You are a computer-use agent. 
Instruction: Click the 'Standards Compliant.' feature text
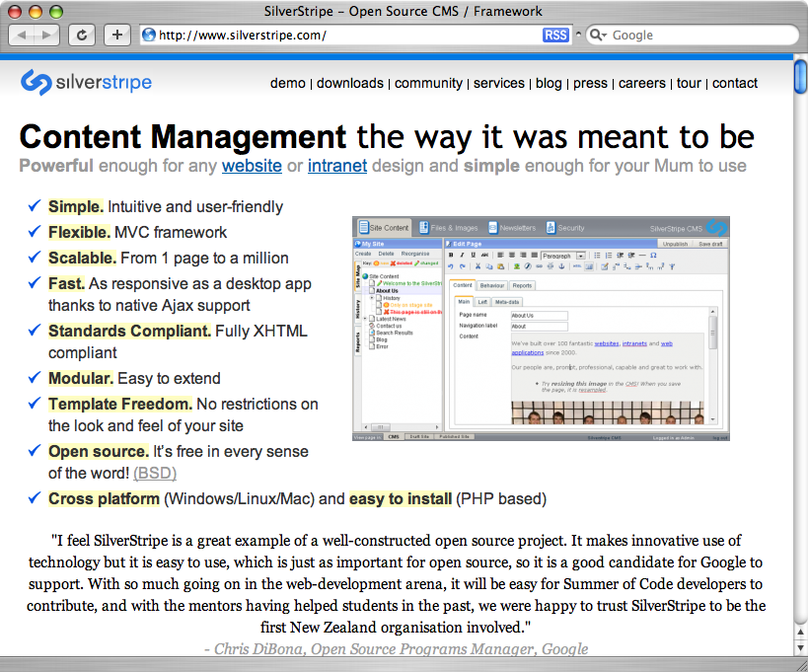click(130, 331)
